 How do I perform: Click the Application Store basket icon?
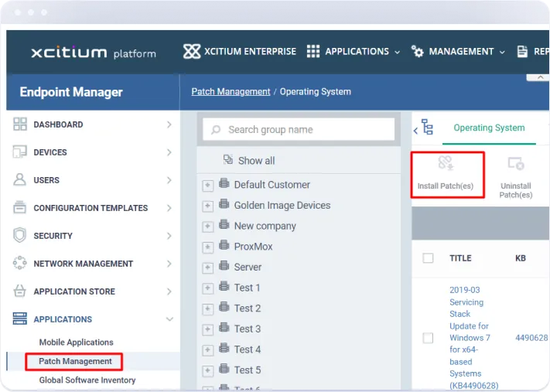pyautogui.click(x=20, y=291)
